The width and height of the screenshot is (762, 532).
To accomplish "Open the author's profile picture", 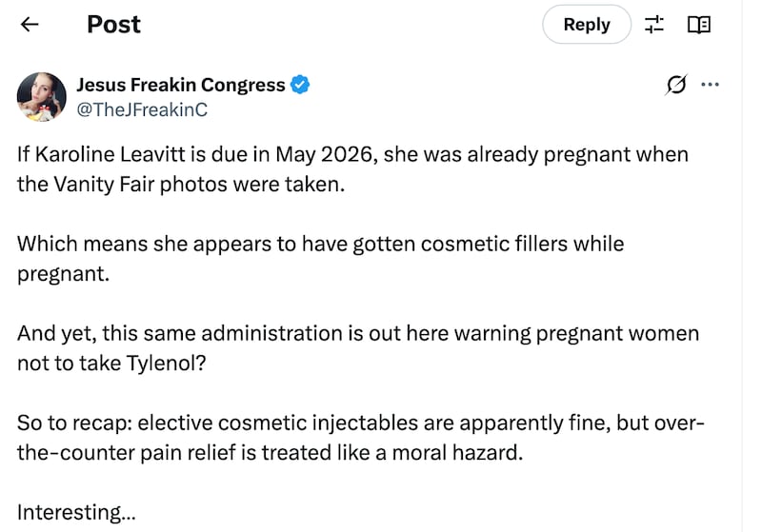I will [42, 97].
